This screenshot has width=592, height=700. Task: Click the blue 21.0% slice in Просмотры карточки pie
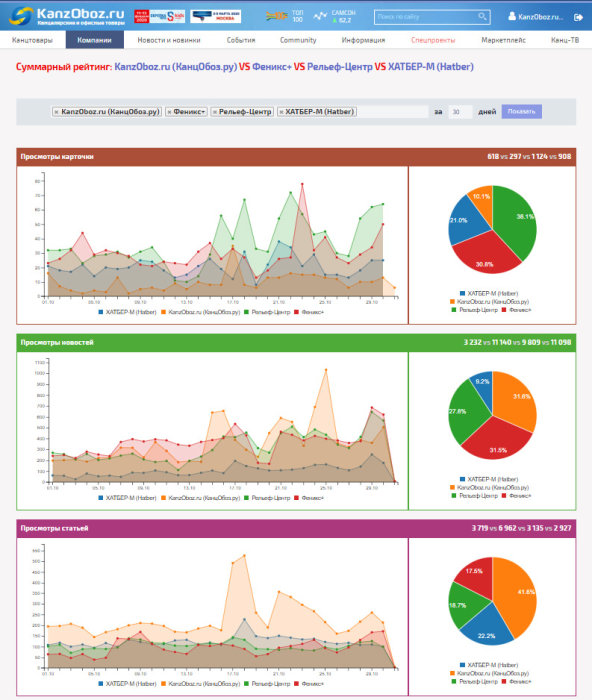[467, 221]
